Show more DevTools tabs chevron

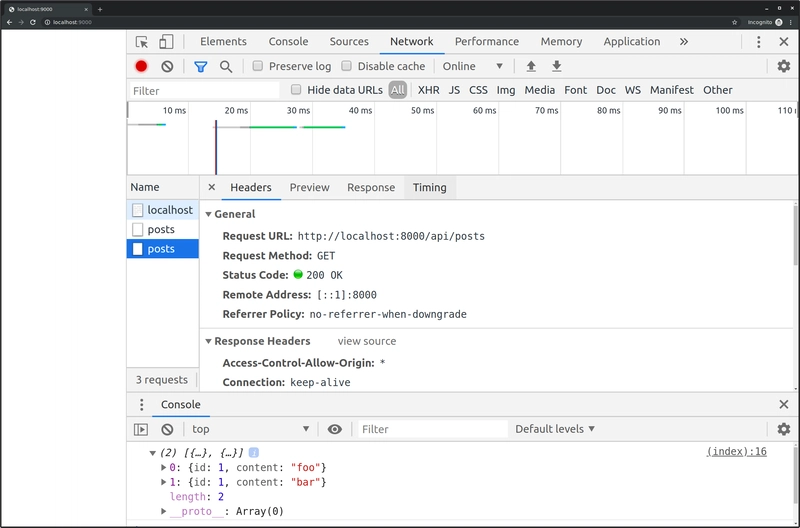684,42
